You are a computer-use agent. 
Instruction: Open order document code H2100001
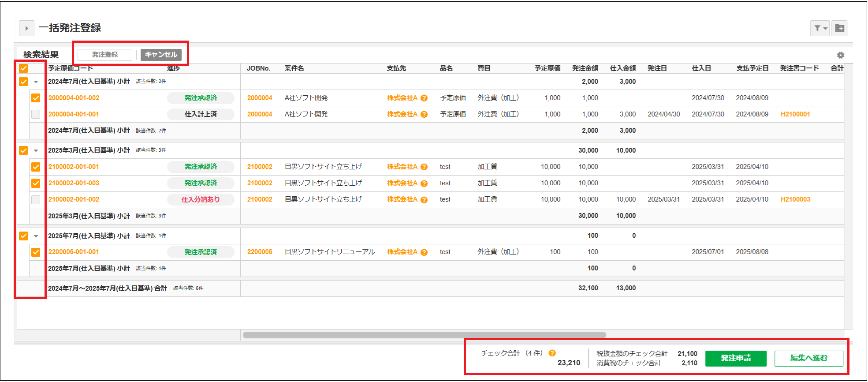(x=795, y=114)
